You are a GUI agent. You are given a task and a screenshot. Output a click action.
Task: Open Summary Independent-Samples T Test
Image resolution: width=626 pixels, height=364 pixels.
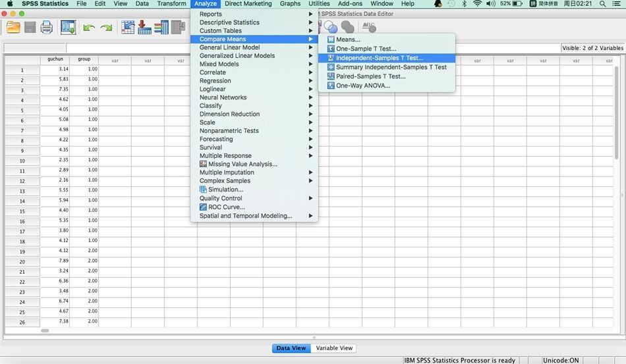pos(386,67)
